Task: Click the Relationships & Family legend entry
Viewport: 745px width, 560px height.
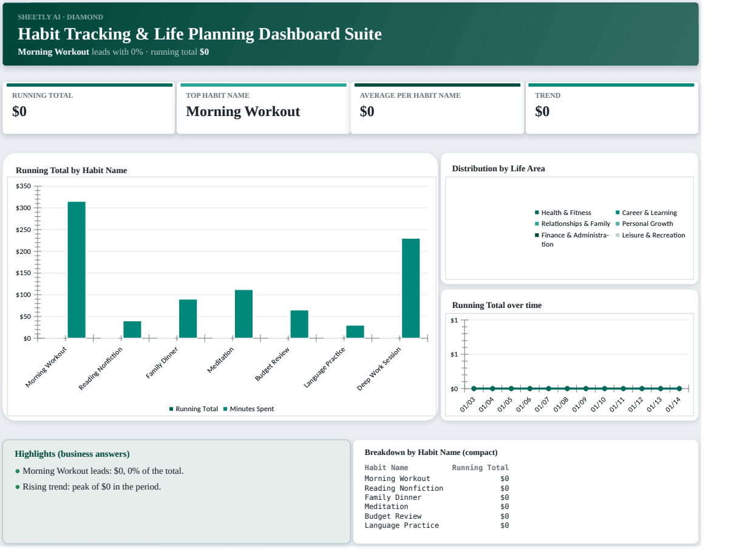Action: (x=572, y=224)
